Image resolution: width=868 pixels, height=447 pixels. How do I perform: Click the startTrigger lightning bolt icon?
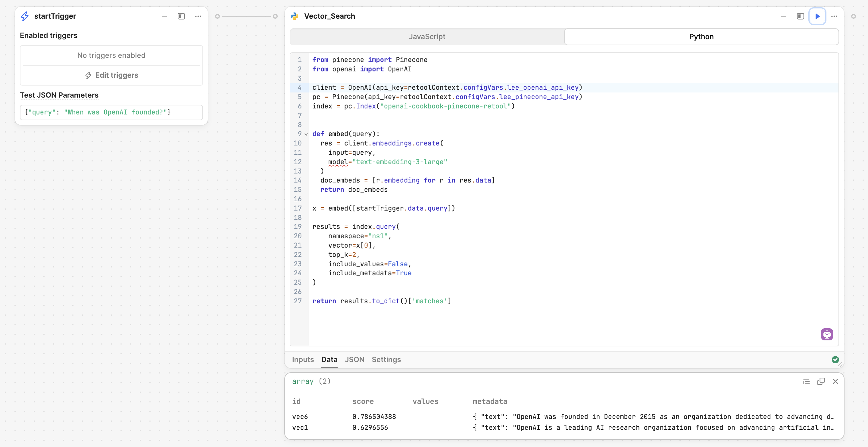point(25,16)
